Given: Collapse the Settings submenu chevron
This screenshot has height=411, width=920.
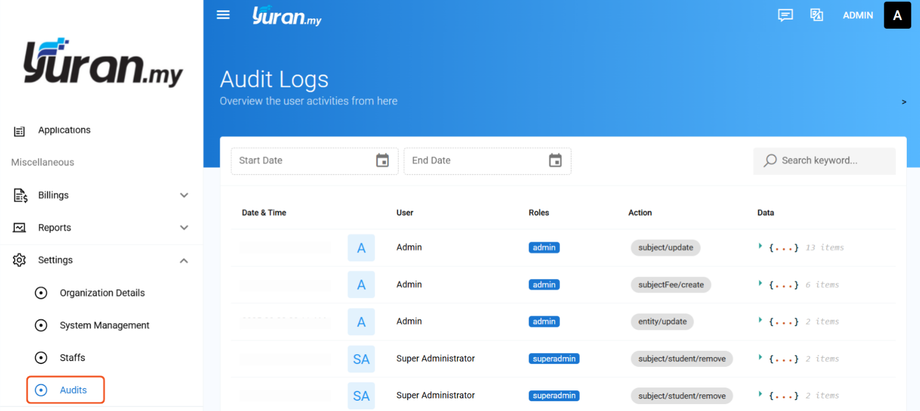Looking at the screenshot, I should coord(184,260).
